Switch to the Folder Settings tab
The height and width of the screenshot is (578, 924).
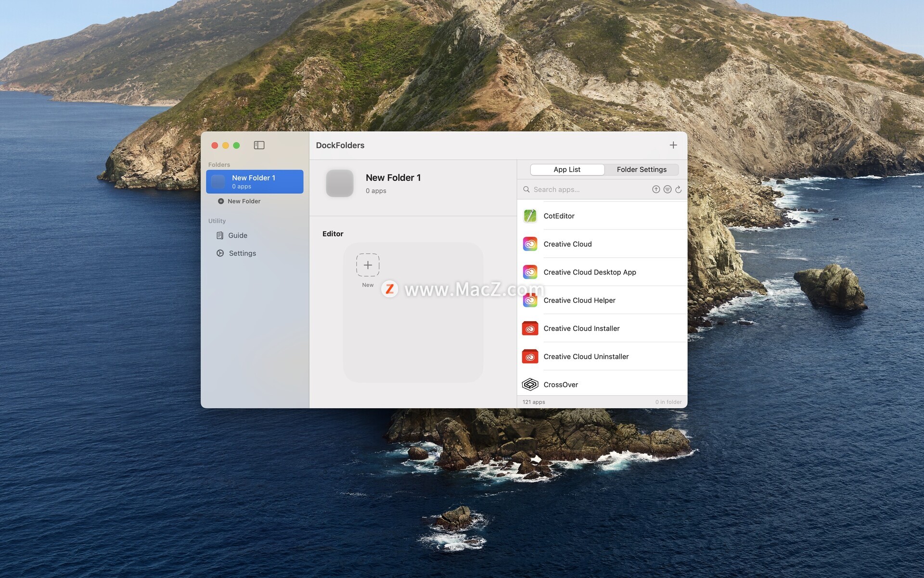642,169
